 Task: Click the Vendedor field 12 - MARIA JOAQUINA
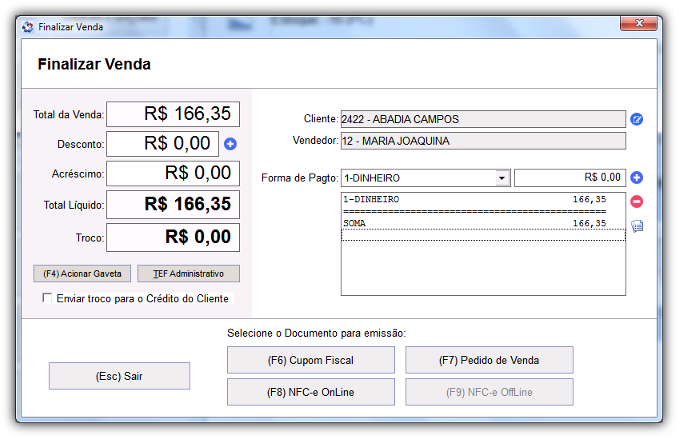point(483,141)
